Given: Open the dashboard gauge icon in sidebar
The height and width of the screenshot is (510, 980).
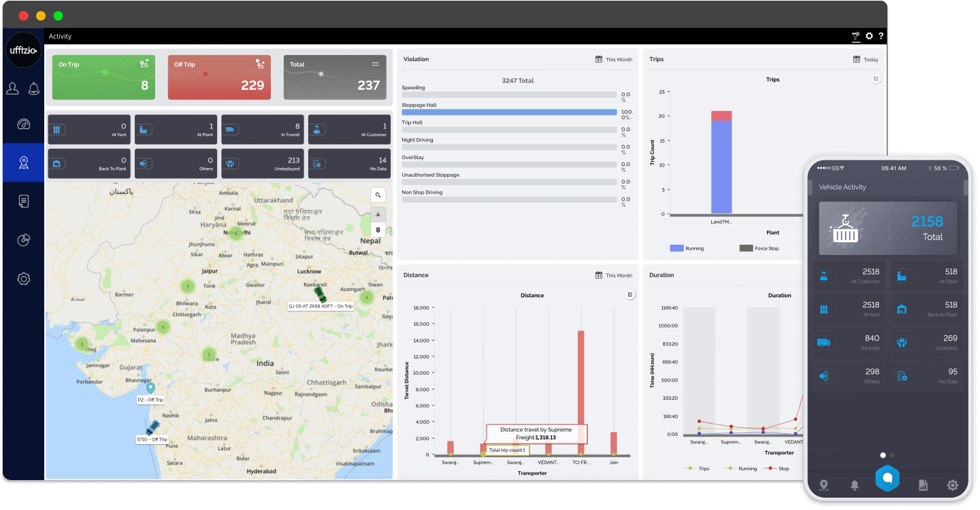Looking at the screenshot, I should point(24,124).
